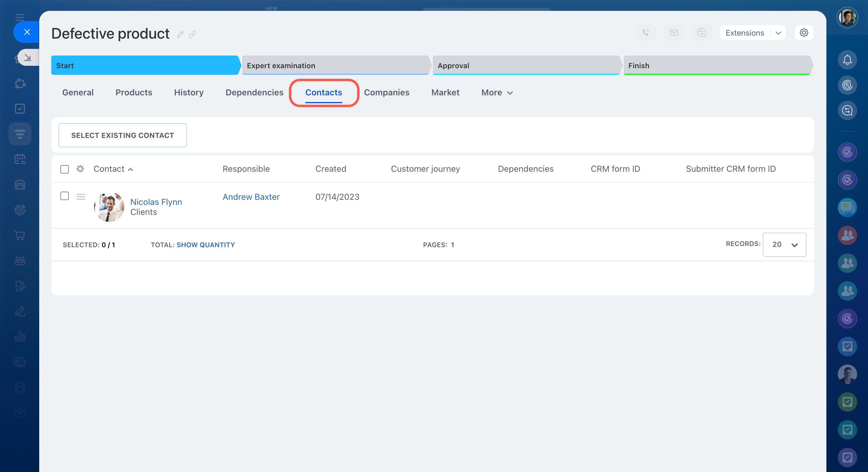868x472 pixels.
Task: Start a call with the phone icon
Action: pos(646,33)
